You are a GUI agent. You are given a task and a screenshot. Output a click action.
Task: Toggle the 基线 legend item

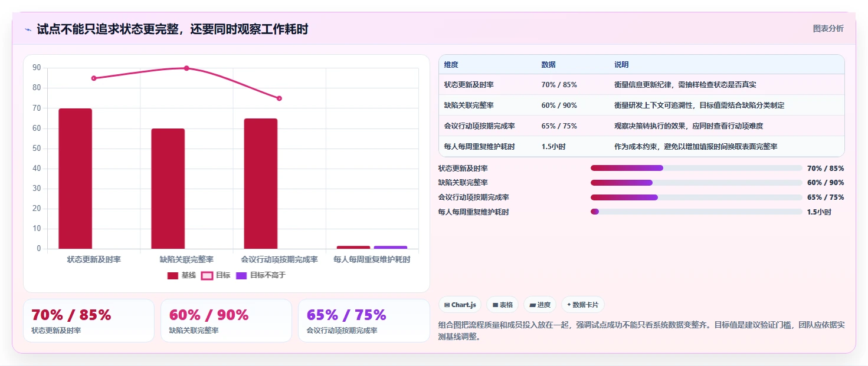(x=181, y=275)
